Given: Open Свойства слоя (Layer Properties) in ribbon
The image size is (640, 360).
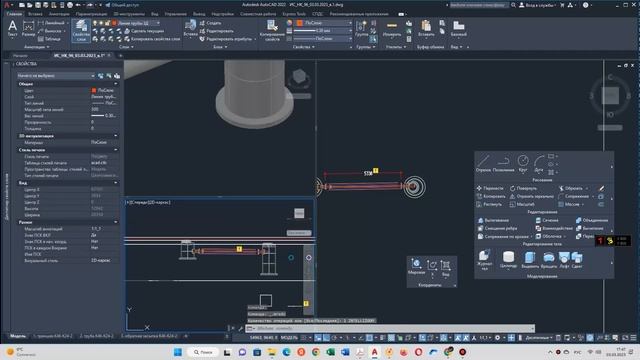Looking at the screenshot, I should (x=81, y=31).
